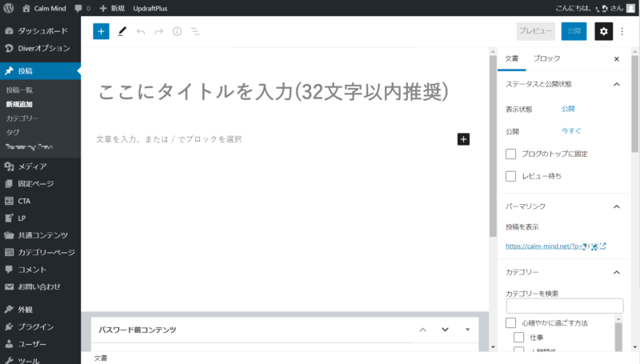Switch to the ブロック block tab

click(546, 58)
